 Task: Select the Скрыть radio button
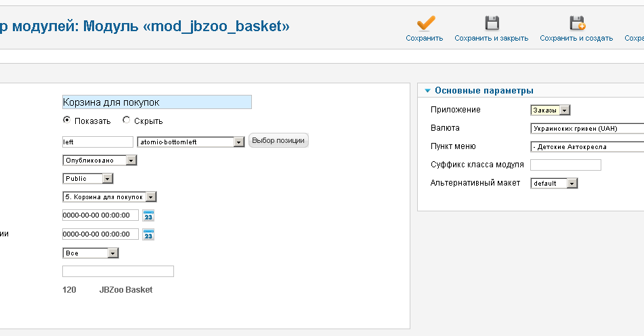pos(126,121)
